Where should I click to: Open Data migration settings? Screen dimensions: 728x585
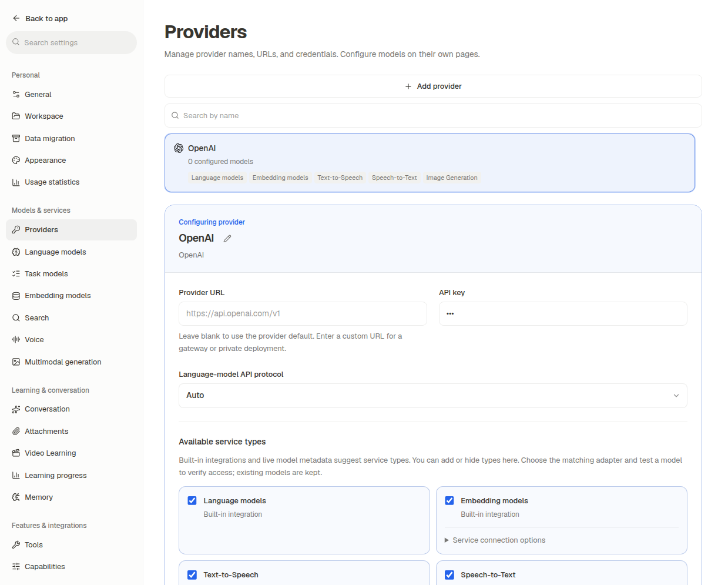click(x=71, y=138)
